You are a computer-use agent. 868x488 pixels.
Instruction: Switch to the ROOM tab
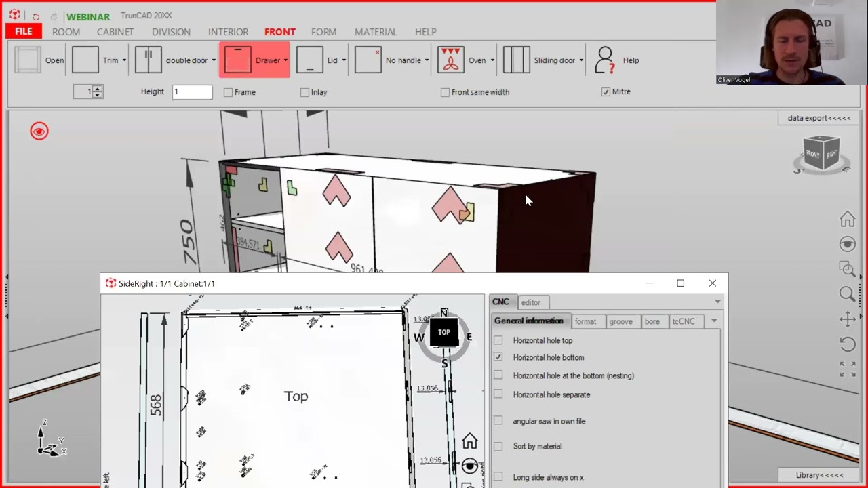click(66, 32)
